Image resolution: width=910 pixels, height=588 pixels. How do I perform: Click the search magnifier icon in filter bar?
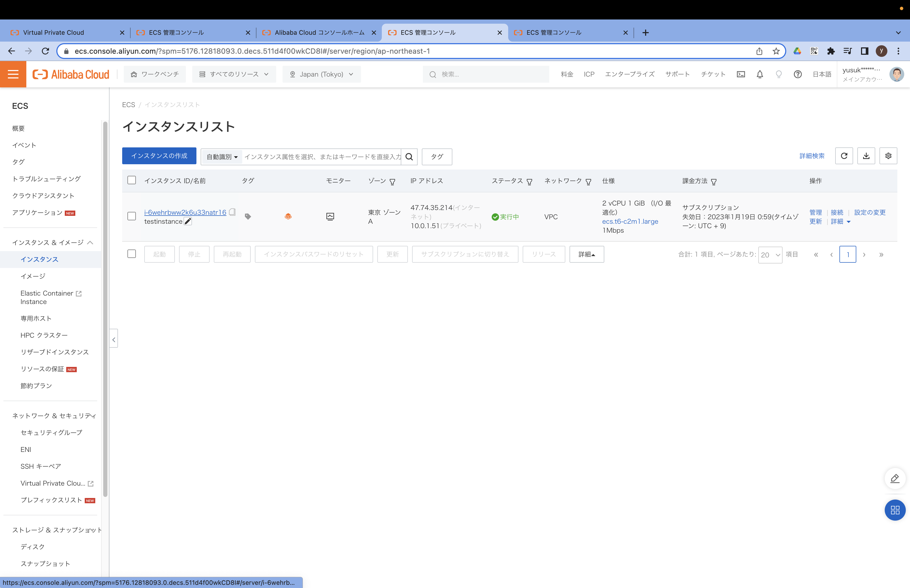click(x=409, y=157)
